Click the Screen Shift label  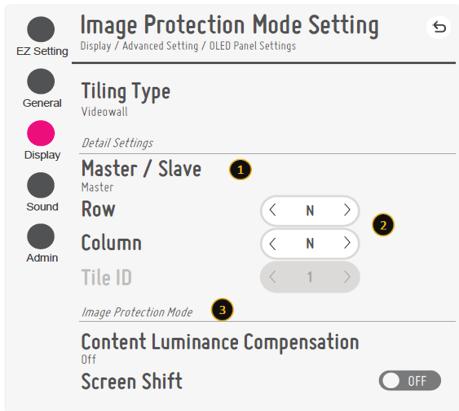132,381
